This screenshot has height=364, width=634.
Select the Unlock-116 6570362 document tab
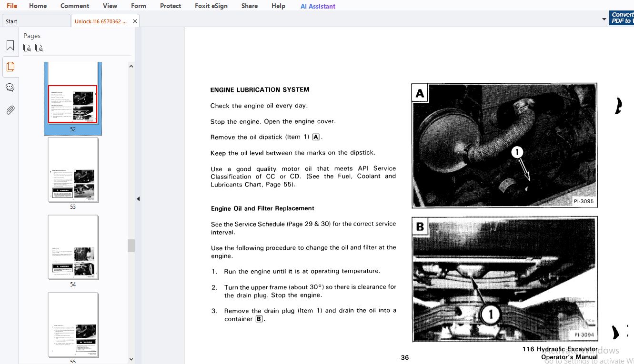(x=101, y=21)
